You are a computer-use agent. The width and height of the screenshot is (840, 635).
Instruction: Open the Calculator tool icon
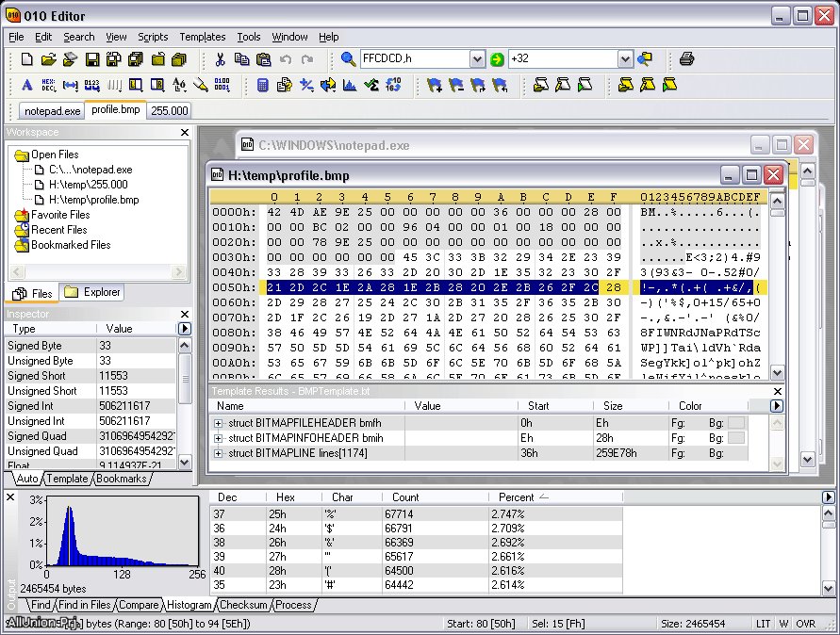point(262,85)
